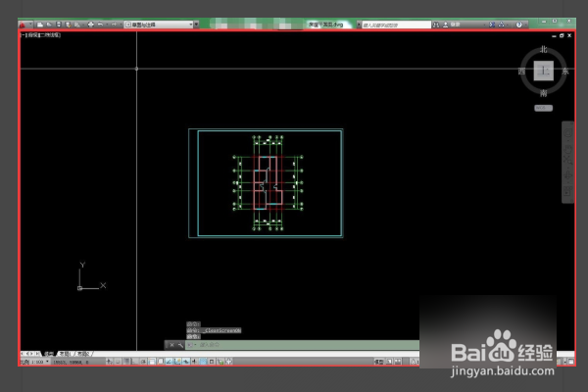Screen dimensions: 588x392
Task: Click the 登录 sign-in button
Action: 451,24
